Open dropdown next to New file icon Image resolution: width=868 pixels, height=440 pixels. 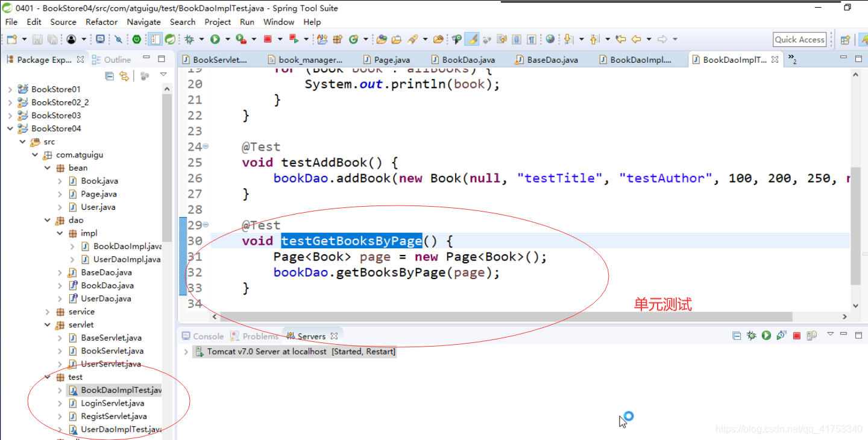pos(24,39)
